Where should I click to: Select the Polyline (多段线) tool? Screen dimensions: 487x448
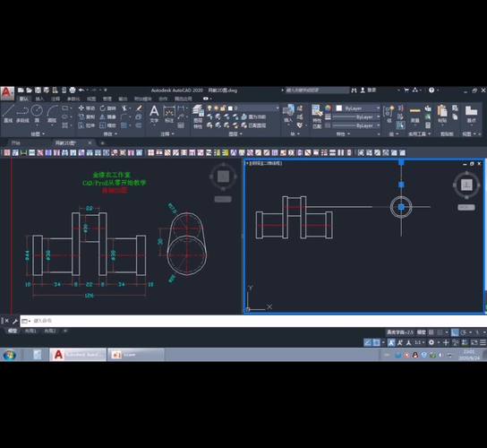click(x=22, y=114)
